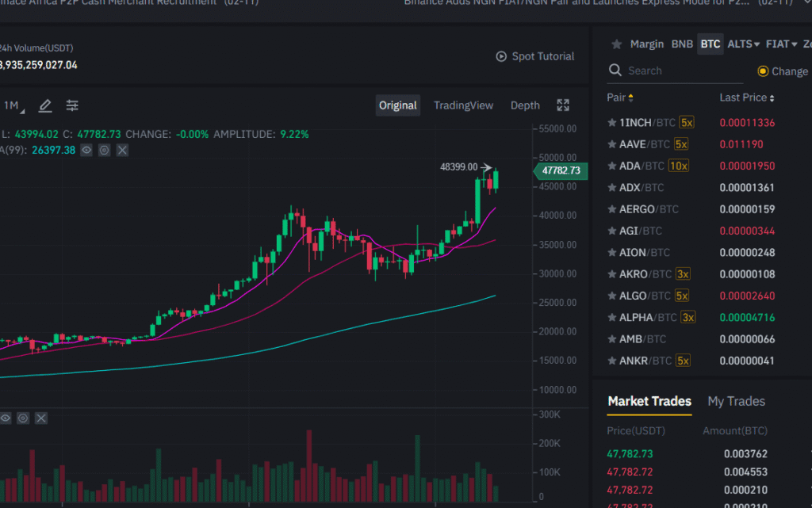The height and width of the screenshot is (508, 812).
Task: Open the 1M timeframe dropdown
Action: pyautogui.click(x=11, y=105)
